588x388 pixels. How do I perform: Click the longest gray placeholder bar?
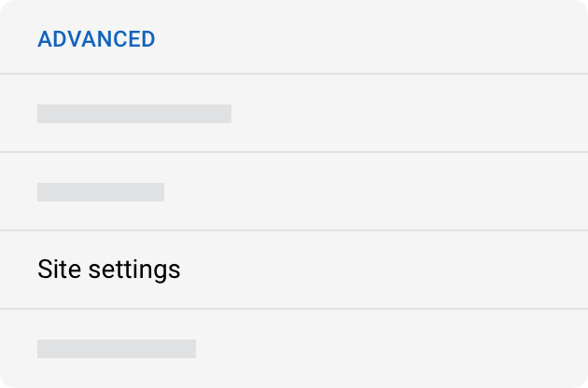[x=134, y=114]
